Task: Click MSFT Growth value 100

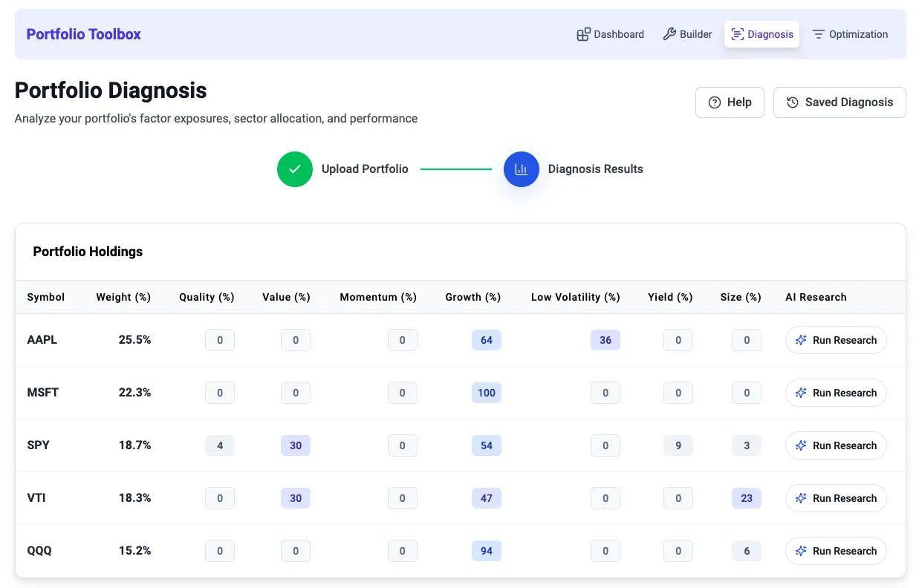Action: click(x=487, y=393)
